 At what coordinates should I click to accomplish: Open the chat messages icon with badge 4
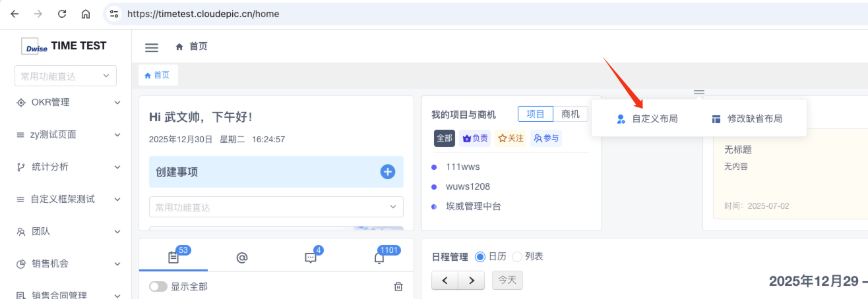pos(311,258)
